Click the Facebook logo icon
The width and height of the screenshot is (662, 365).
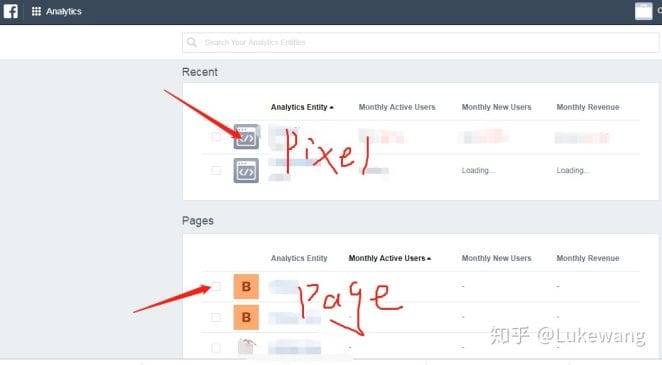tap(11, 11)
